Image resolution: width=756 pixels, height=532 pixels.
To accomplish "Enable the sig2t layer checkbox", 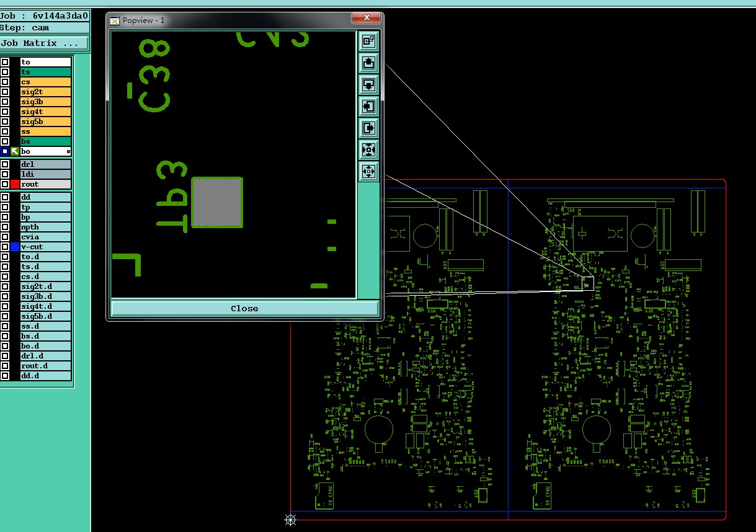I will pos(5,92).
